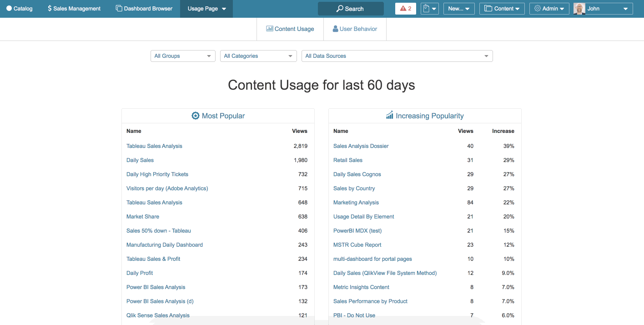Click the User Behavior person icon
Image resolution: width=644 pixels, height=325 pixels.
tap(336, 29)
